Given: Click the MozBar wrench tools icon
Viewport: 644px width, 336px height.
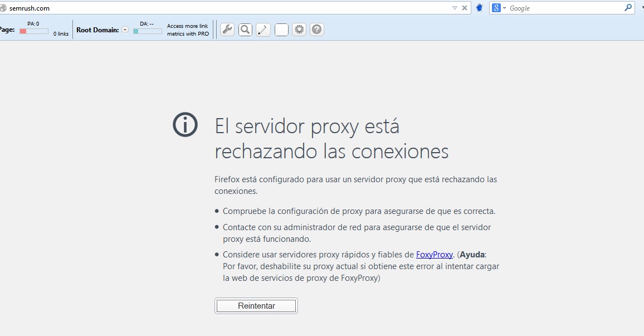Looking at the screenshot, I should [227, 30].
